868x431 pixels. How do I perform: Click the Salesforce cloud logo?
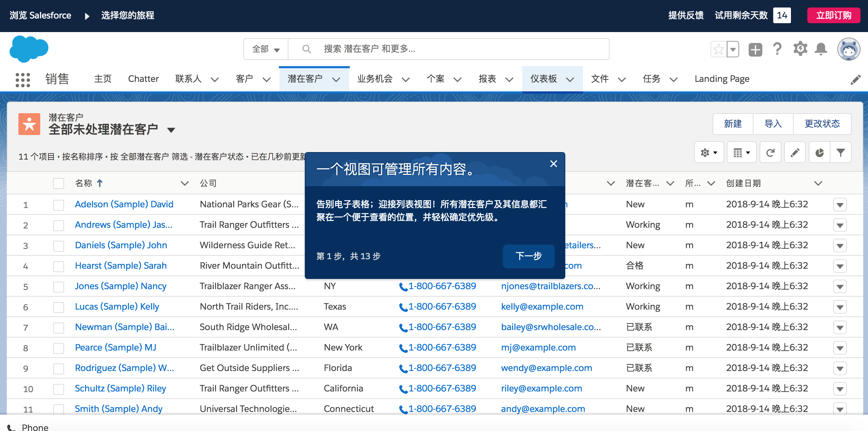[29, 49]
